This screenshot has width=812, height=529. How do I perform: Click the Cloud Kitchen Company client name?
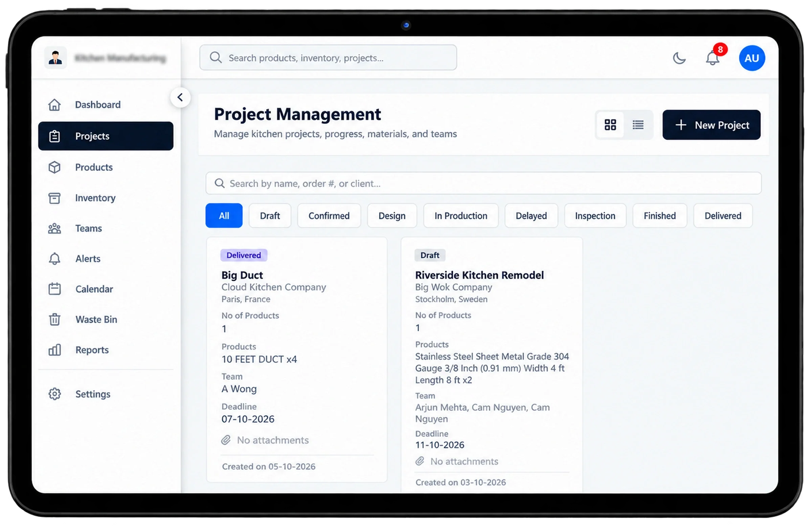point(274,287)
